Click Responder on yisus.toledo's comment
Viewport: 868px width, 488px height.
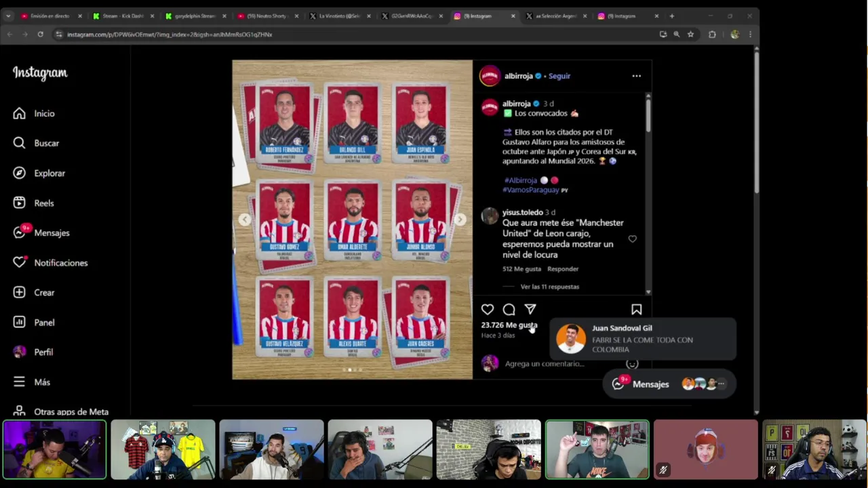[x=563, y=269]
